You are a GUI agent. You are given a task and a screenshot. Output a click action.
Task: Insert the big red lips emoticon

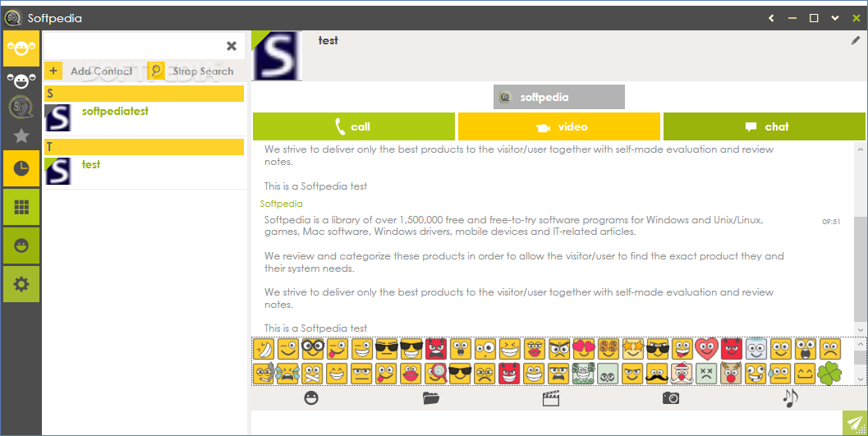(x=411, y=374)
